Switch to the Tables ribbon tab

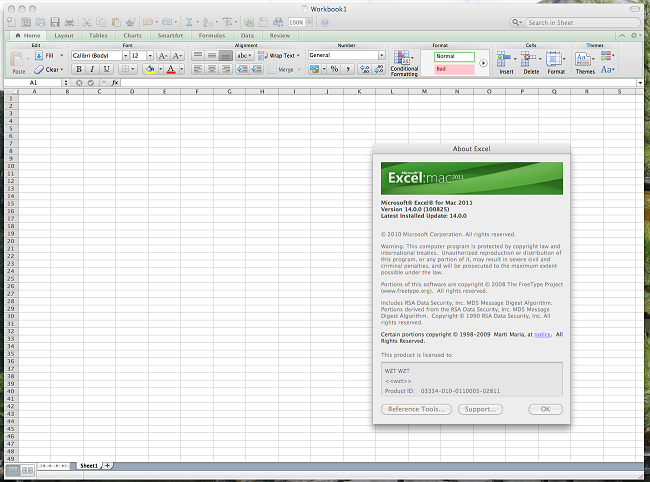click(98, 36)
